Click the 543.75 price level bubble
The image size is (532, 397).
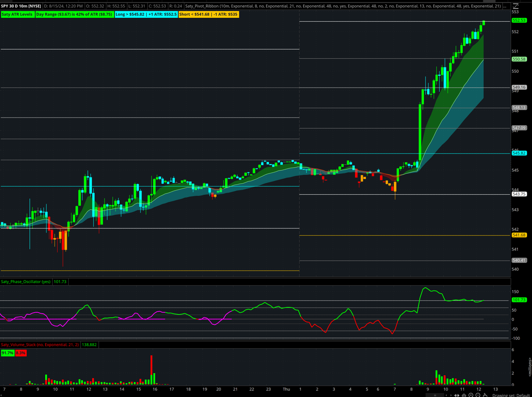(x=519, y=194)
